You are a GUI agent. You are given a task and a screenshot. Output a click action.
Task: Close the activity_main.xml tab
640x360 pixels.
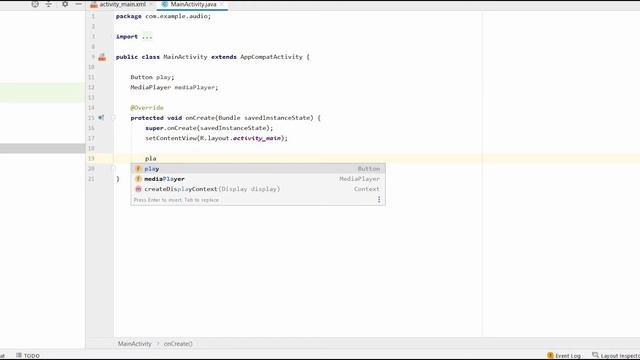(x=151, y=4)
